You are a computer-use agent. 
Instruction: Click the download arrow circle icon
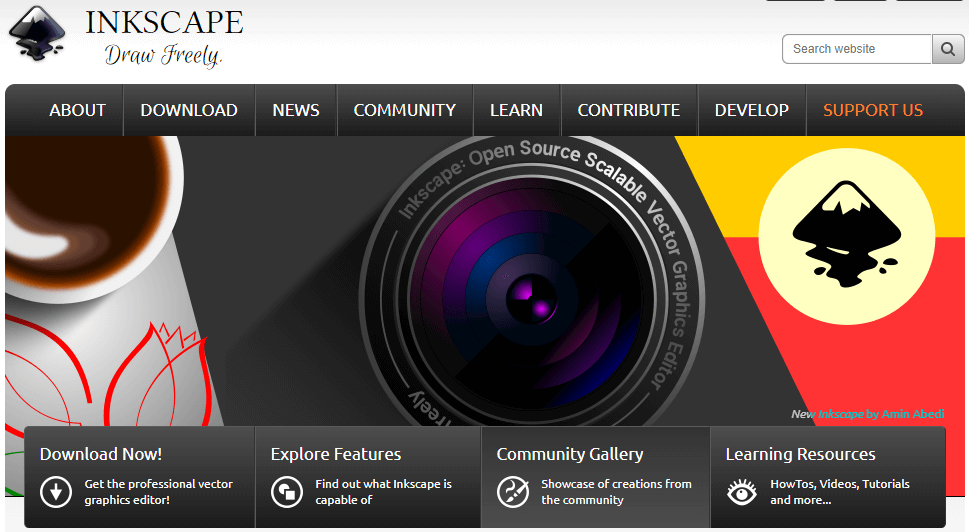(x=56, y=492)
